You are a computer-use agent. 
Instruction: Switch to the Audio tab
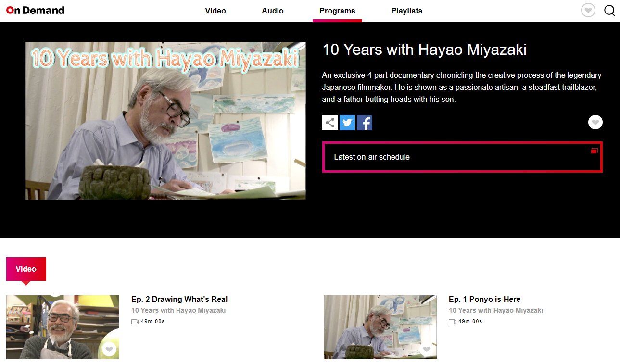273,11
